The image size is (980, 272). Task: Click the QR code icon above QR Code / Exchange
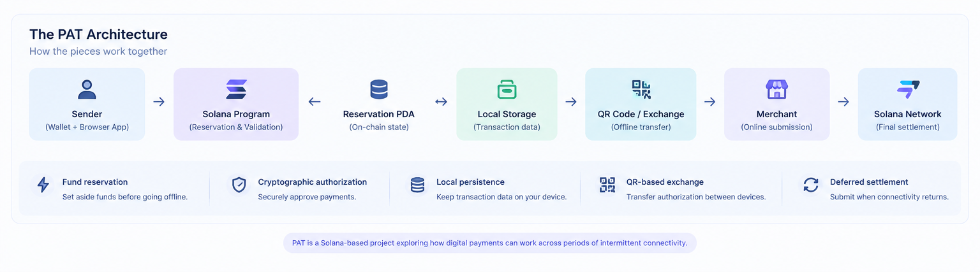click(x=641, y=89)
